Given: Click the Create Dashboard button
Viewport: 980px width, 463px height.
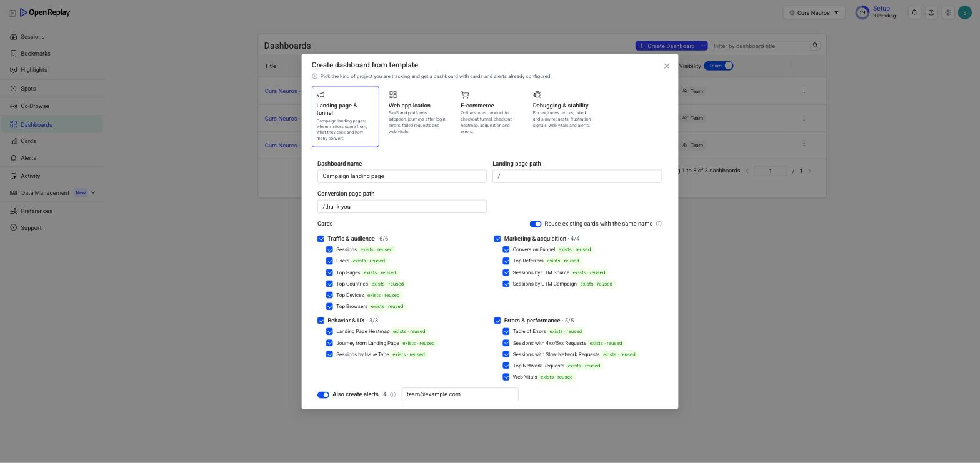Looking at the screenshot, I should coord(666,46).
